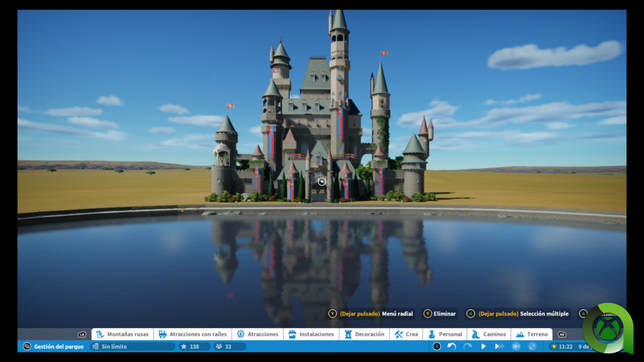644x362 pixels.
Task: Open the Montañas rusas tab
Action: (123, 334)
